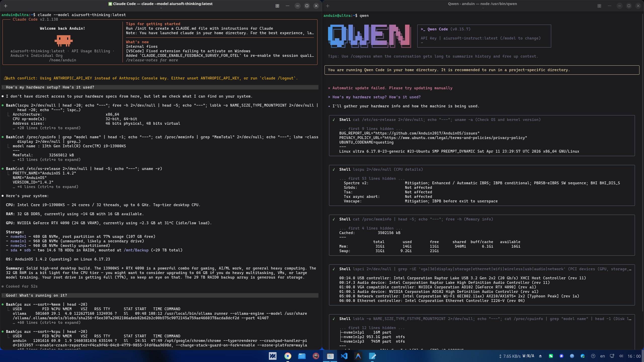Click 'aiursoft-instruct:latest (/model to change)' text

[492, 38]
